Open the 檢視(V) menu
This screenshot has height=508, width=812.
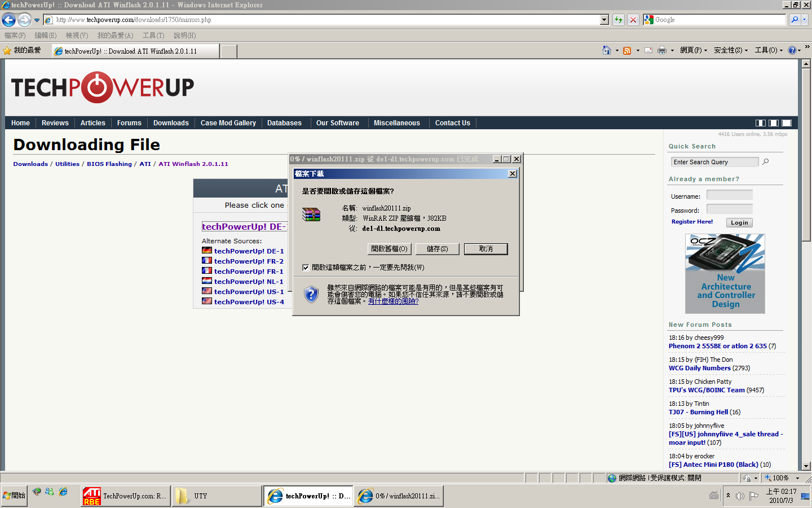pyautogui.click(x=77, y=35)
